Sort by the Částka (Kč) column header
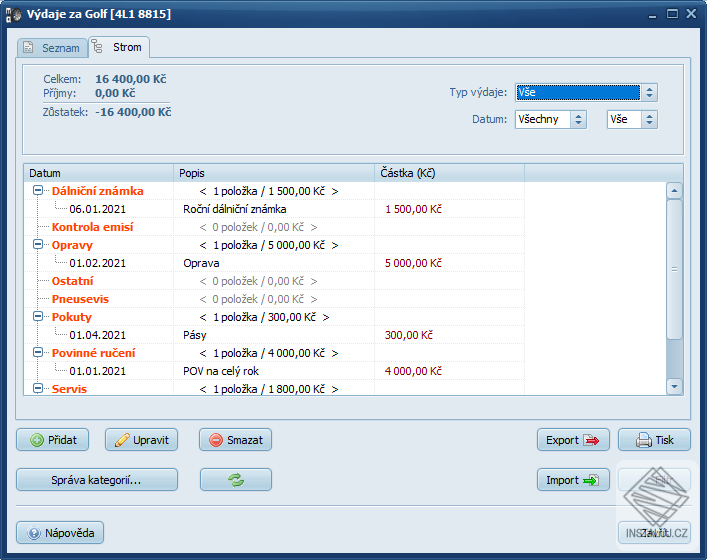The height and width of the screenshot is (560, 707). tap(449, 173)
